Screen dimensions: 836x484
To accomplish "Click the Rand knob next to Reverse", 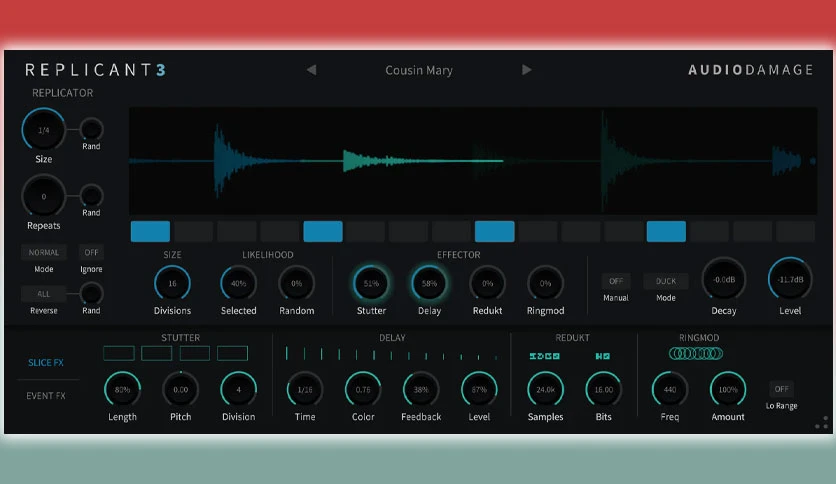I will click(x=91, y=293).
